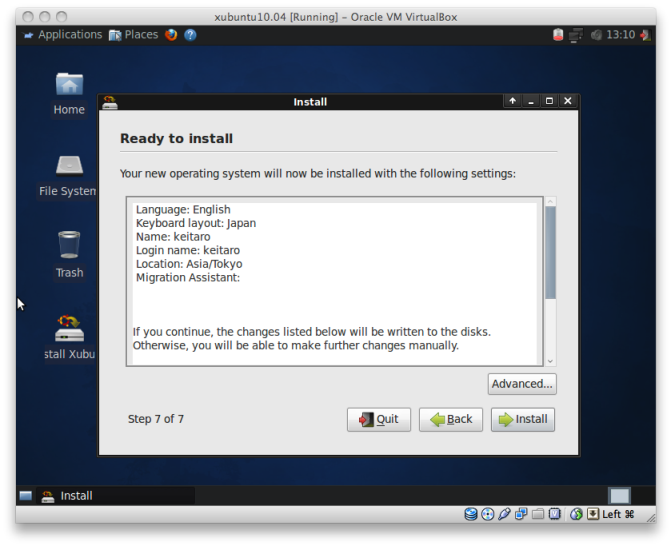Click the 13:10 clock in panel
Screen dimensions: 671x546
[x=621, y=35]
